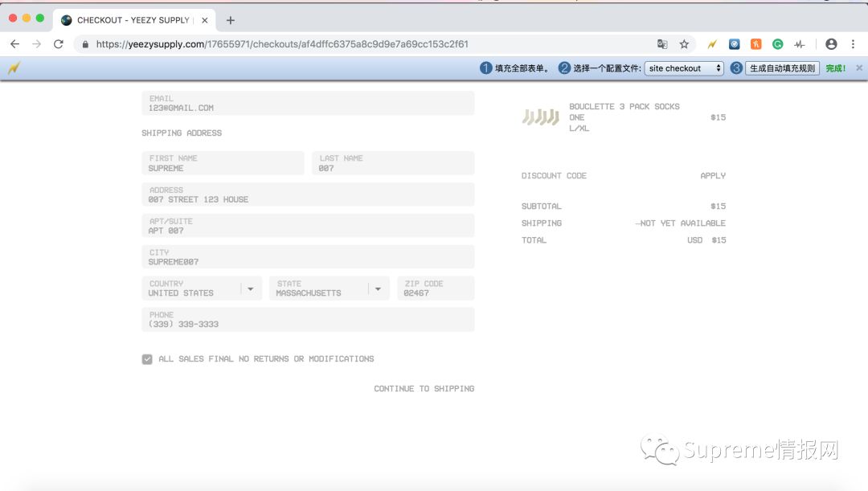This screenshot has height=491, width=868.
Task: Open the blue square browser extension
Action: pyautogui.click(x=734, y=44)
